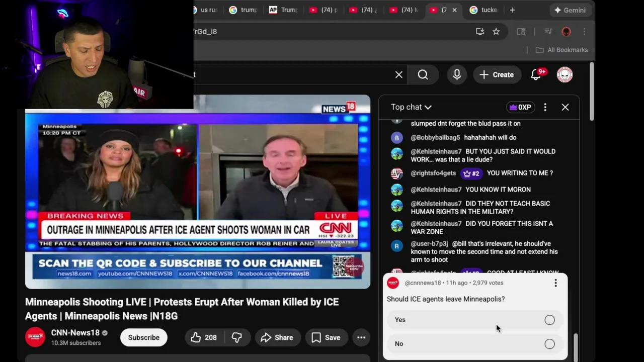Open more video actions menu
Viewport: 644px width, 362px height.
coord(361,337)
